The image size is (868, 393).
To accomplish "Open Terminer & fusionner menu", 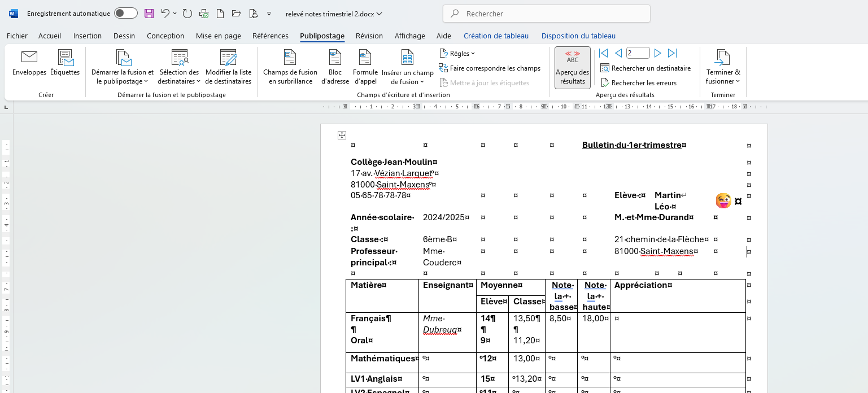I will 723,68.
